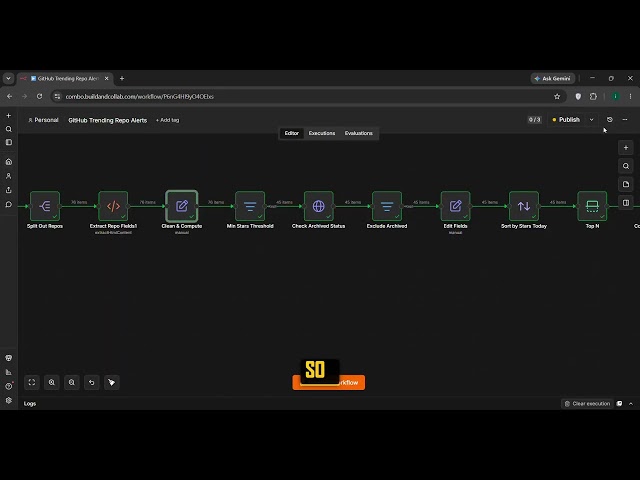Switch to the Evaluations tab
The width and height of the screenshot is (640, 480).
click(x=358, y=133)
